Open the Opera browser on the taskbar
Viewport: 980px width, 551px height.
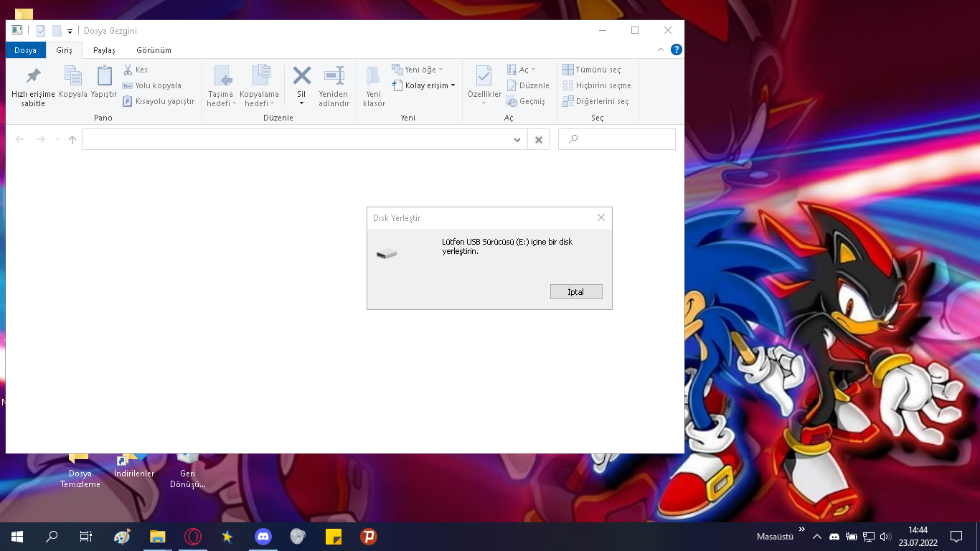coord(192,537)
